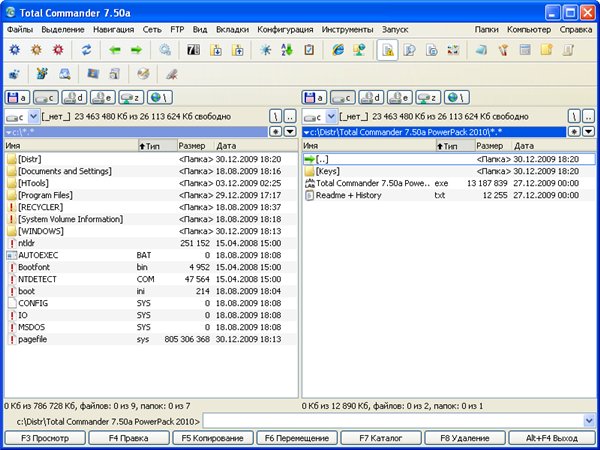Click the blue gear toolbar icon
Screen dimensions: 600x450
coord(15,50)
